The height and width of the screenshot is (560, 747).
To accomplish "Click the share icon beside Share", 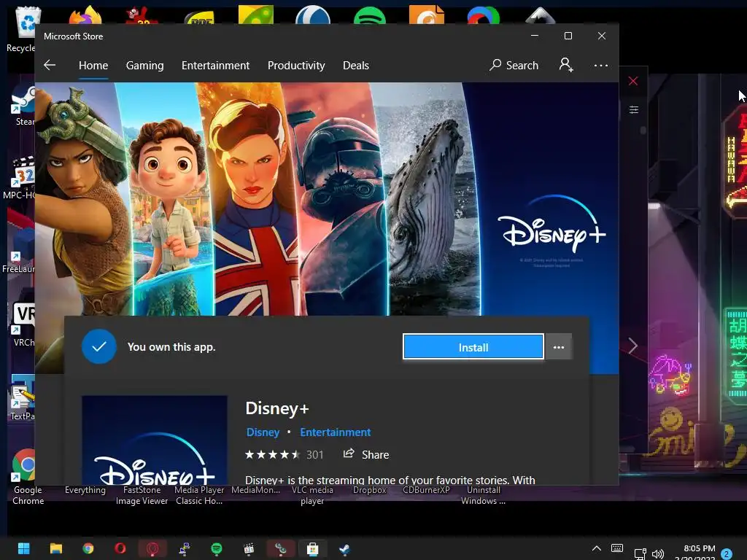I will click(349, 454).
